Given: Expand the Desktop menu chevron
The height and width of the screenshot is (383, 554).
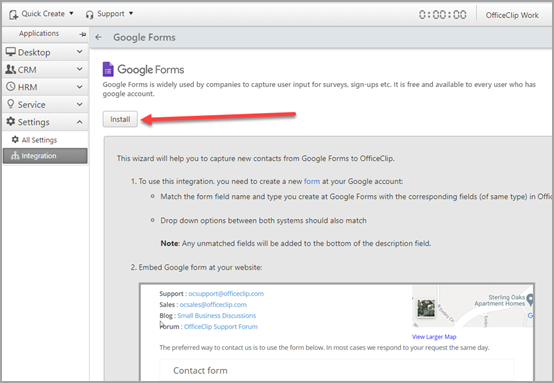Looking at the screenshot, I should pos(79,52).
